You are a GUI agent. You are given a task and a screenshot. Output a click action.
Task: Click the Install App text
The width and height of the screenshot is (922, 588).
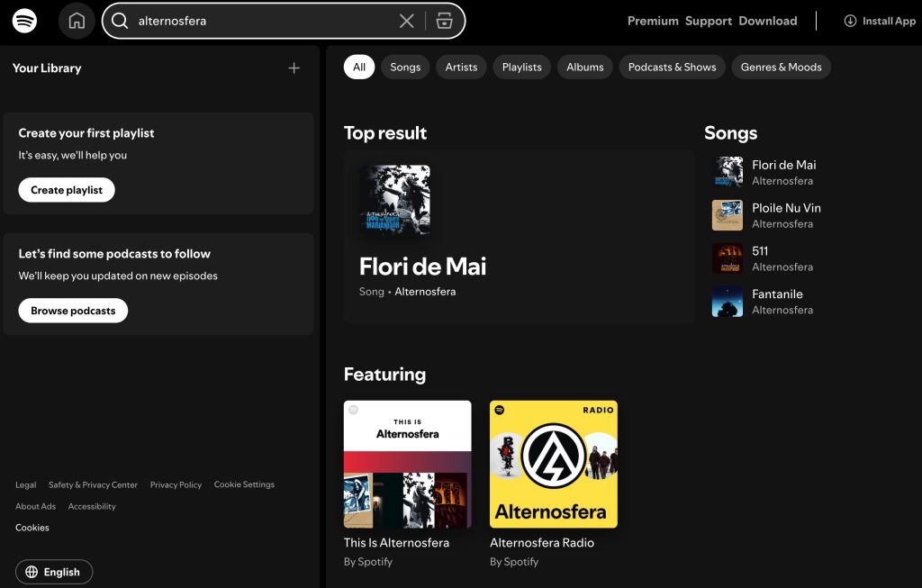click(x=889, y=22)
